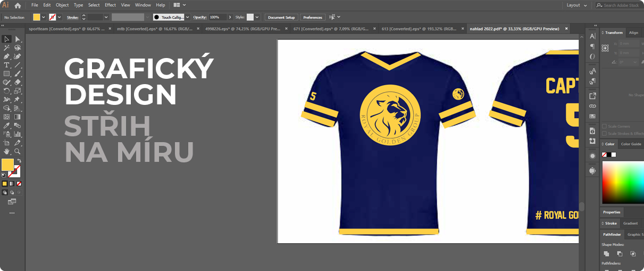Screen dimensions: 644x271
Task: Click the black swatch in Color panel
Action: (609, 154)
